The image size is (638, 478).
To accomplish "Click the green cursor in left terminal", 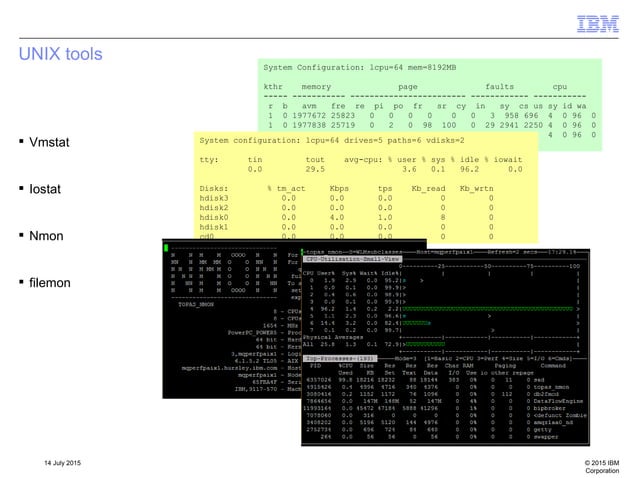I will click(167, 245).
